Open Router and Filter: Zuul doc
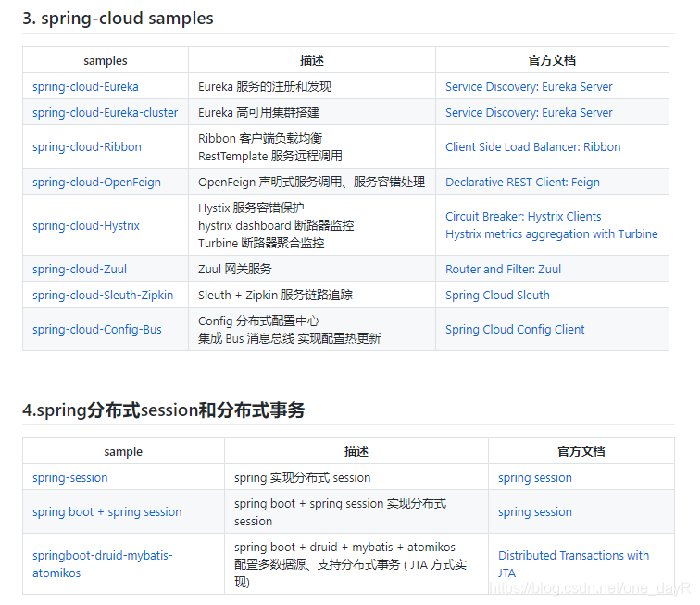Viewport: 700px width, 605px height. (x=503, y=269)
